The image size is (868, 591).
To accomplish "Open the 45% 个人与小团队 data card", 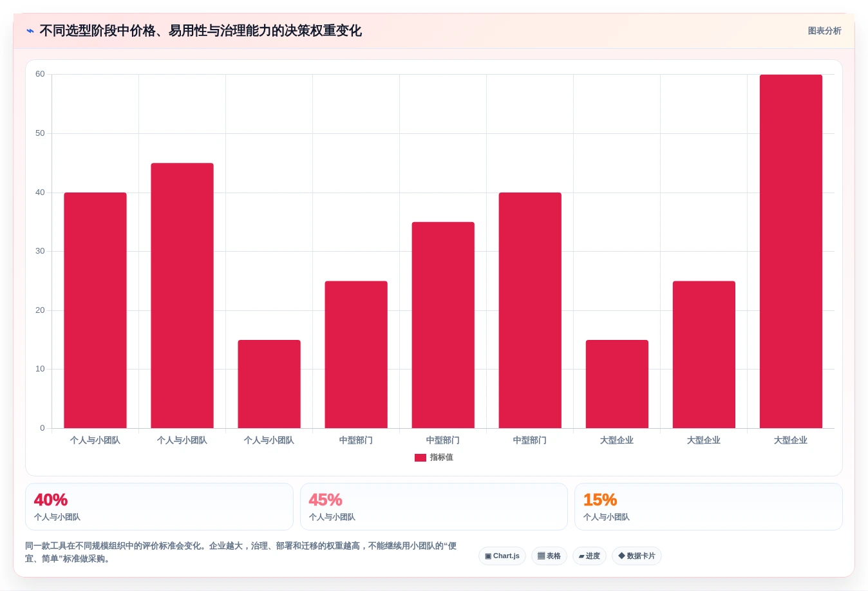I will tap(434, 507).
